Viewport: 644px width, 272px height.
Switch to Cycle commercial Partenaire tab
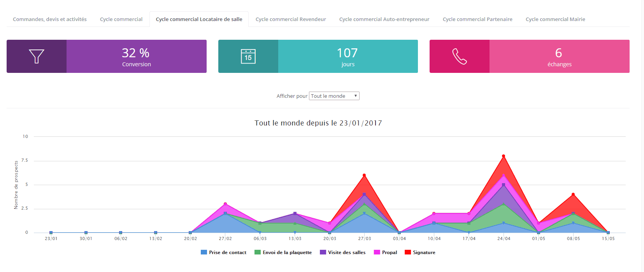coord(477,19)
